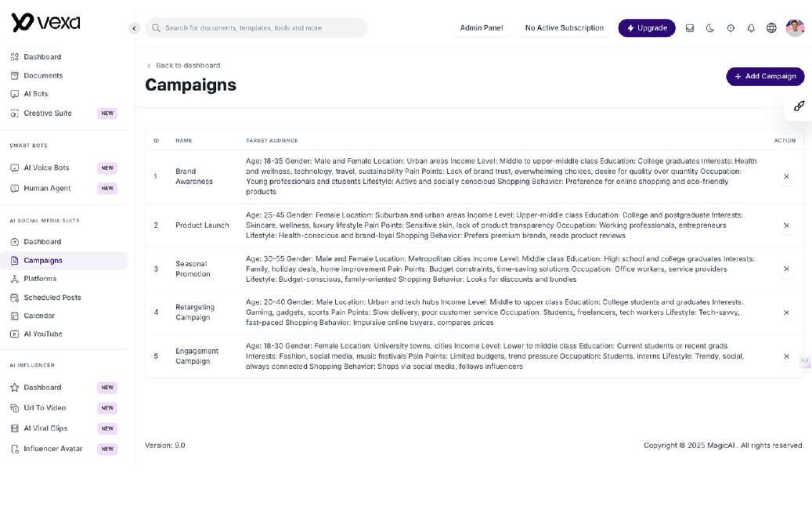Remove the Retargeting Campaign row
The height and width of the screenshot is (516, 812).
(786, 312)
